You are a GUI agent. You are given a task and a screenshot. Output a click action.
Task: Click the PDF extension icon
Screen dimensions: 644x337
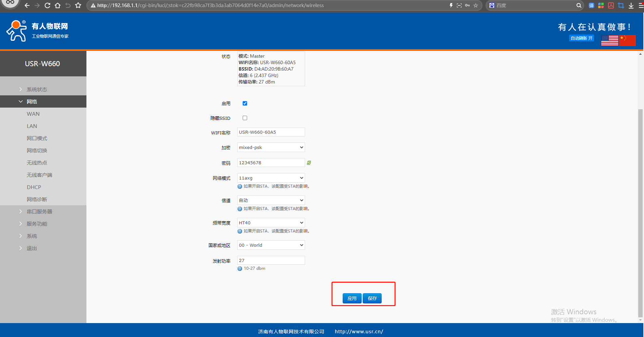pyautogui.click(x=611, y=5)
